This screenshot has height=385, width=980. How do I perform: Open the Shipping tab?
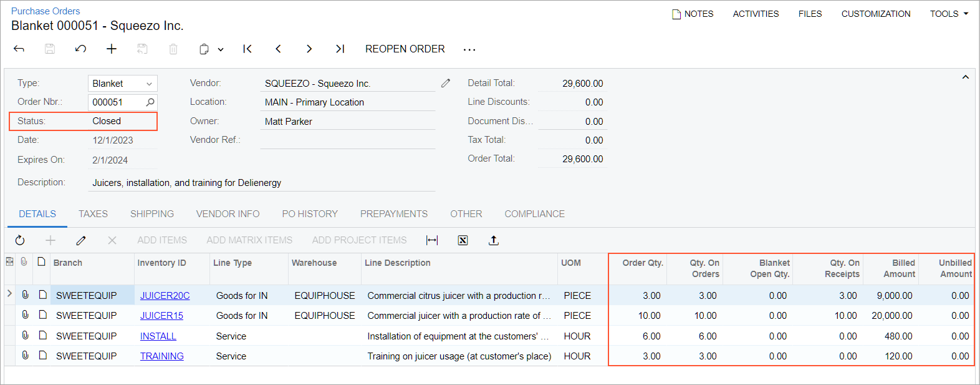tap(152, 214)
